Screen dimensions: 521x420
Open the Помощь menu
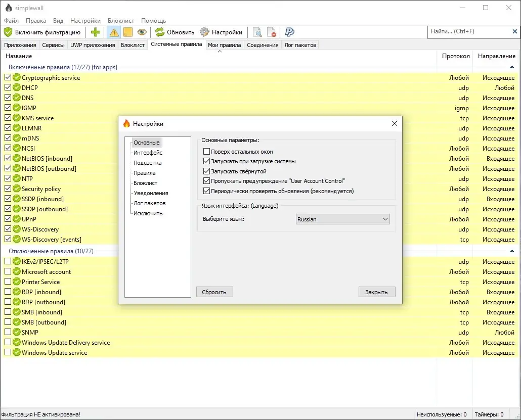153,21
